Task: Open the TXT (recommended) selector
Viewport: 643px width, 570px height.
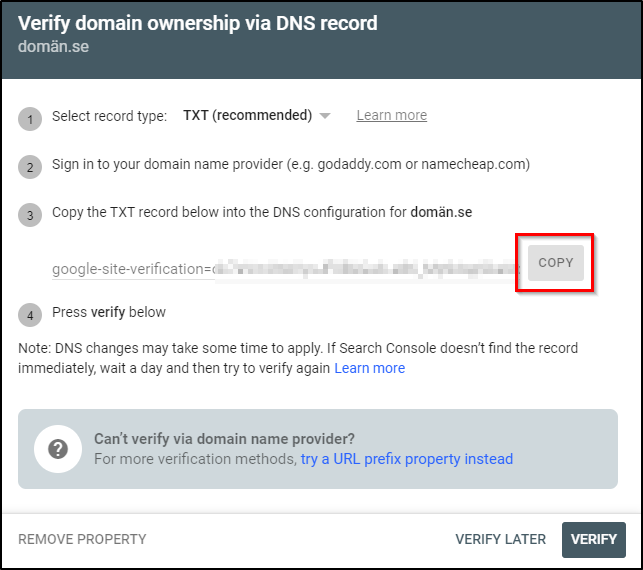Action: coord(247,115)
